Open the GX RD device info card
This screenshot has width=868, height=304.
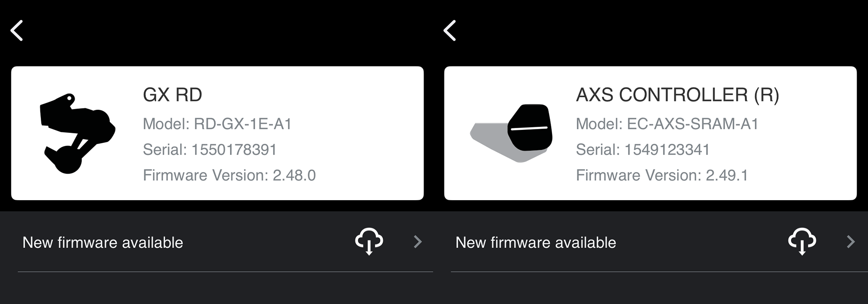217,133
